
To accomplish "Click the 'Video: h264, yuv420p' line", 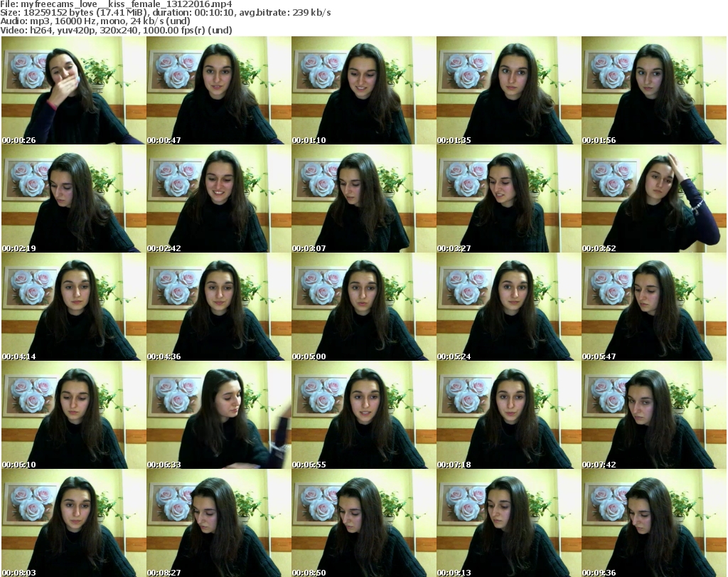I will [116, 30].
